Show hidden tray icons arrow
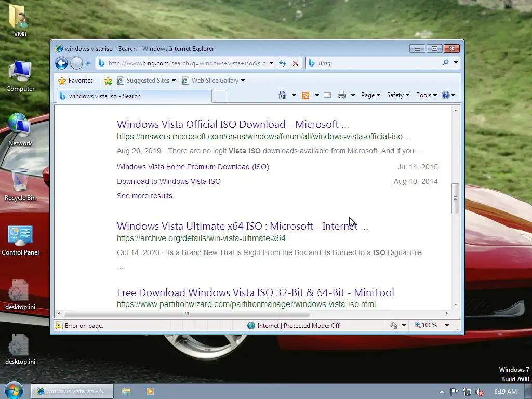 pyautogui.click(x=442, y=392)
